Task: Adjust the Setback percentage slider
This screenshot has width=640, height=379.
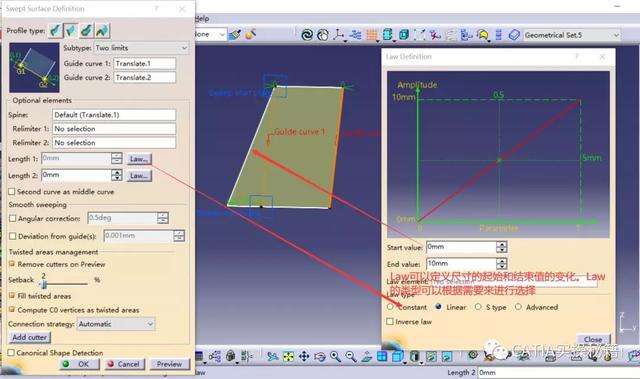Action: coord(44,284)
